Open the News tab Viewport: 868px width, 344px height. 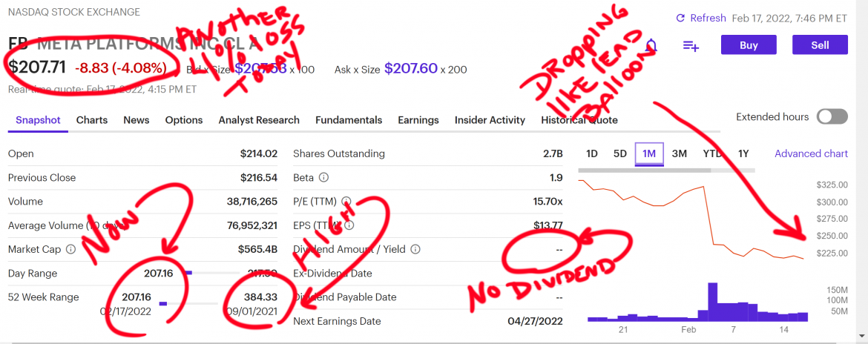click(x=137, y=120)
